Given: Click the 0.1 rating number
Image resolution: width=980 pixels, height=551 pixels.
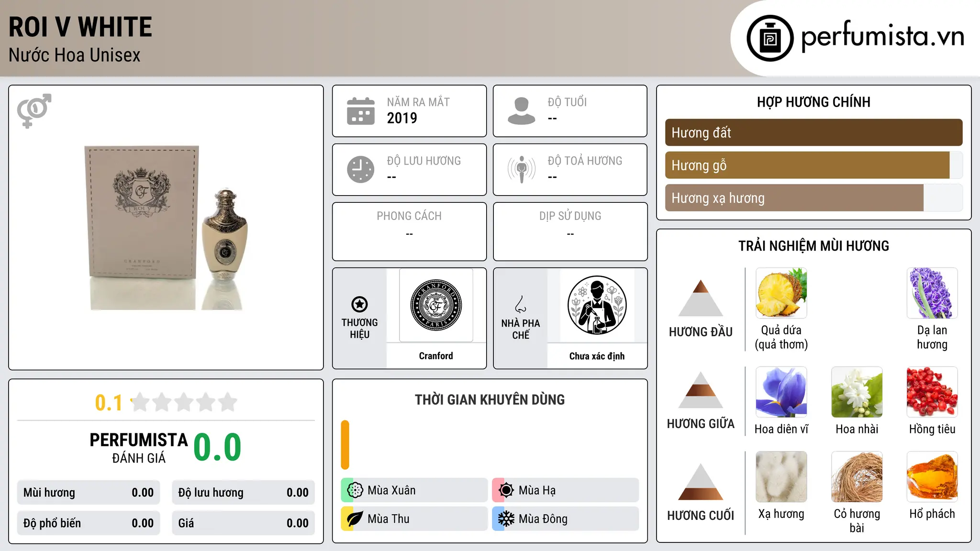Looking at the screenshot, I should click(109, 403).
